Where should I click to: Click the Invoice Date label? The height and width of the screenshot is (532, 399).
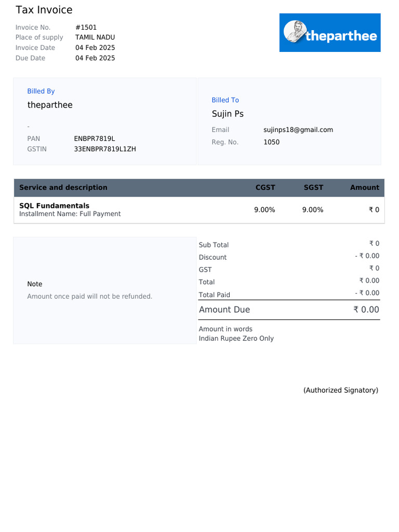pos(35,47)
